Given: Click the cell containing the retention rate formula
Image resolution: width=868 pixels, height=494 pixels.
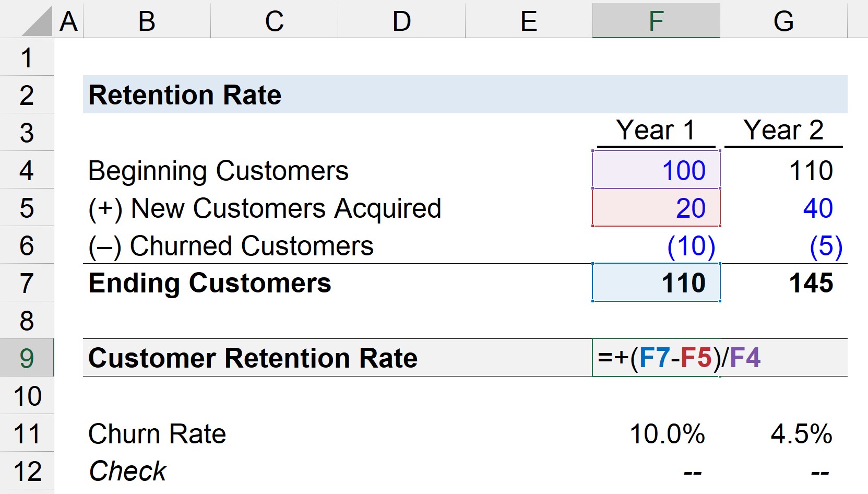Looking at the screenshot, I should (x=656, y=358).
